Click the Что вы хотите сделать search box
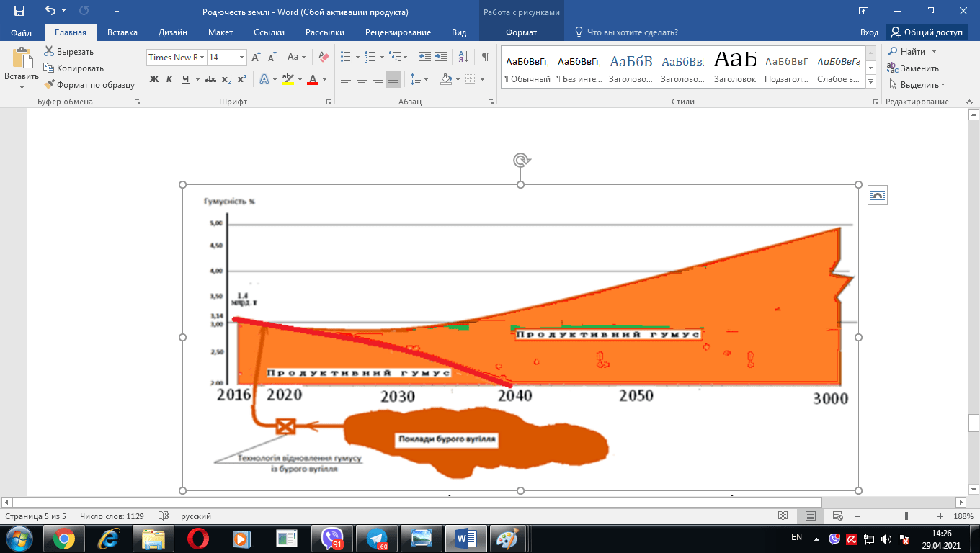Screen dimensions: 980x553 (625, 32)
